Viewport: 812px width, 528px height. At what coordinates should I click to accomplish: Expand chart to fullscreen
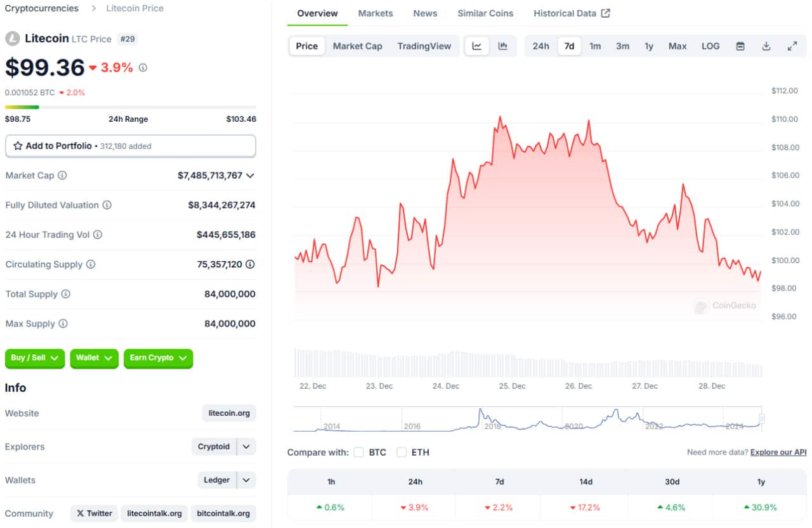tap(792, 46)
